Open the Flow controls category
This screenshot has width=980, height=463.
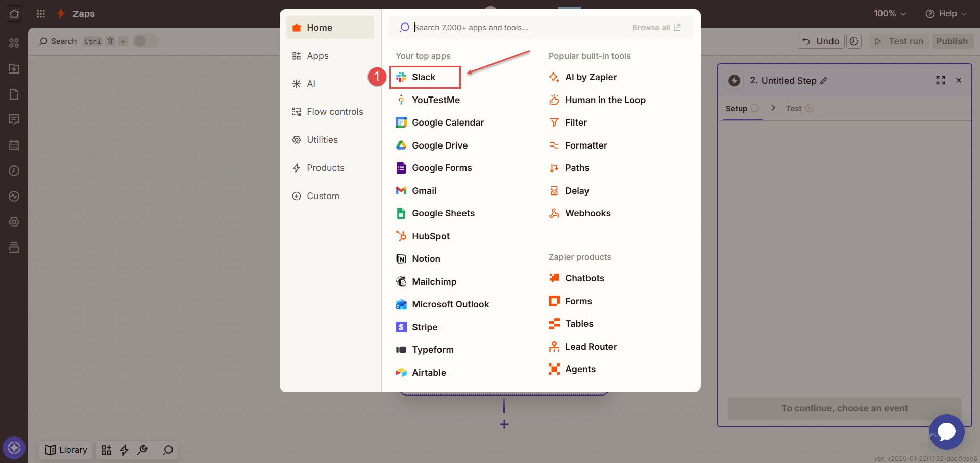[334, 112]
